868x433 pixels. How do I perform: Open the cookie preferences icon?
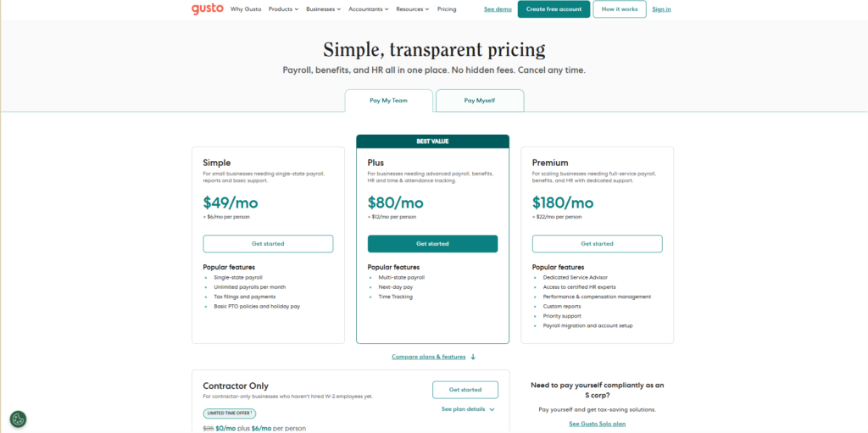pyautogui.click(x=18, y=419)
